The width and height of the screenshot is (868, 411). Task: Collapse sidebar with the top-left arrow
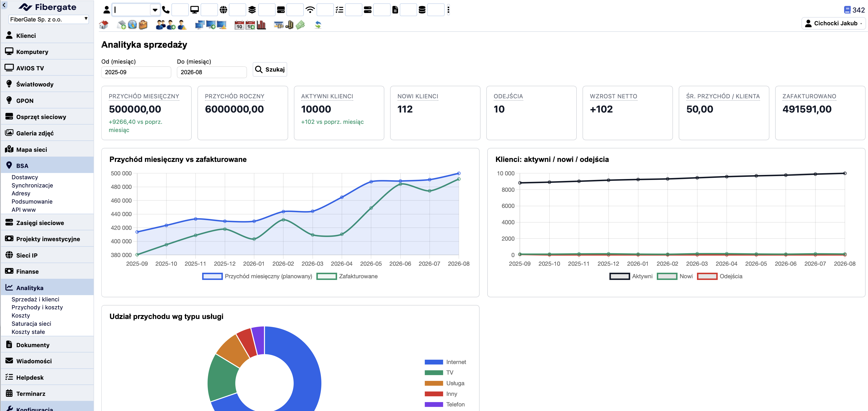click(4, 5)
